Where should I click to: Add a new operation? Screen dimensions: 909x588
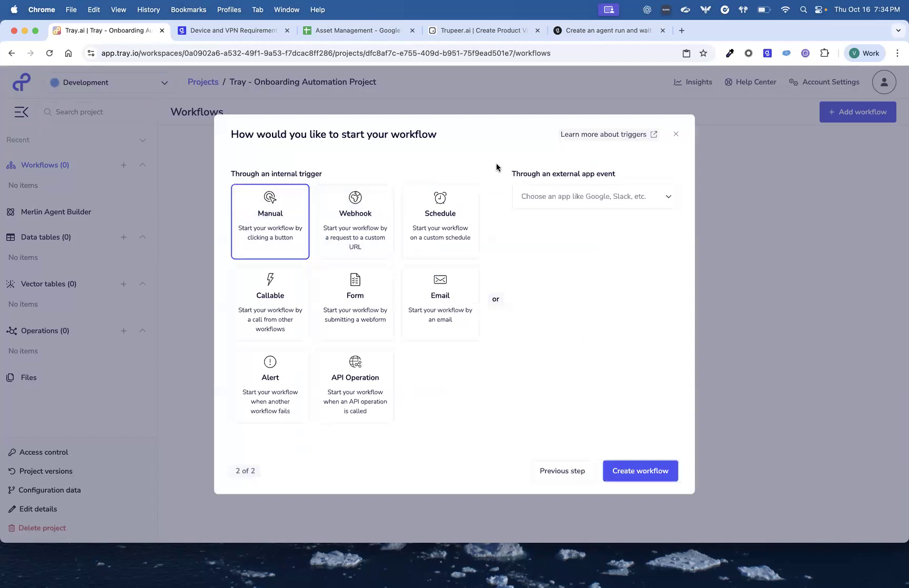coord(124,331)
